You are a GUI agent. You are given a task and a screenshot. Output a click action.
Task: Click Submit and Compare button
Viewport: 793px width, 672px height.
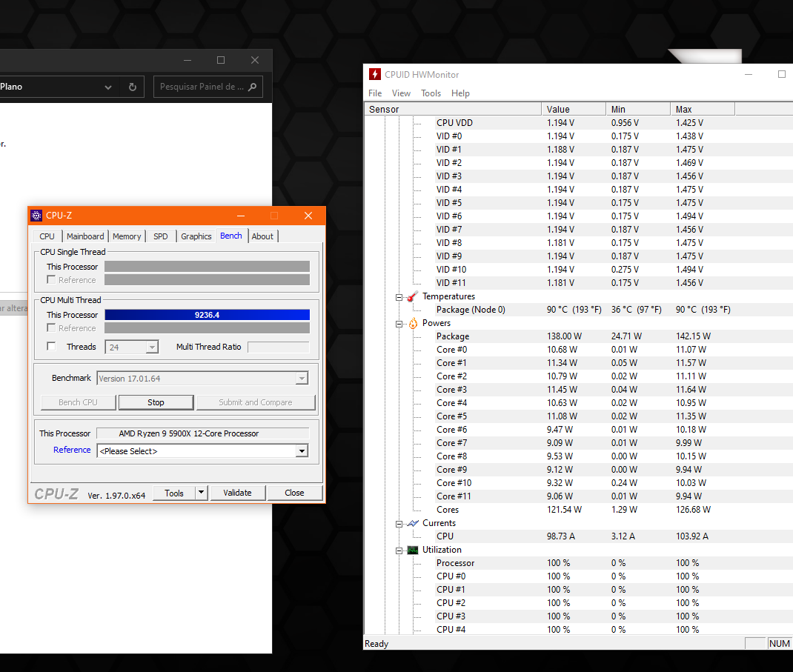[256, 402]
